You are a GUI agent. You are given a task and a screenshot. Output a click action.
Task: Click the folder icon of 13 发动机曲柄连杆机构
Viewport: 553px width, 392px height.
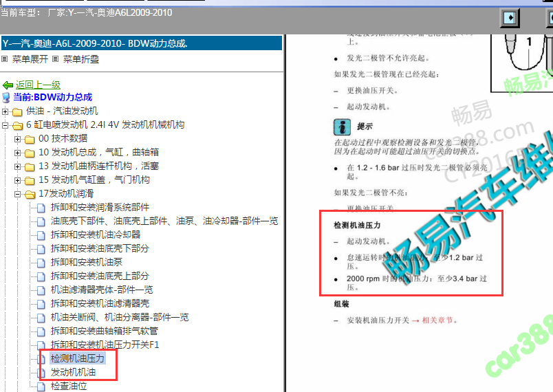point(30,166)
